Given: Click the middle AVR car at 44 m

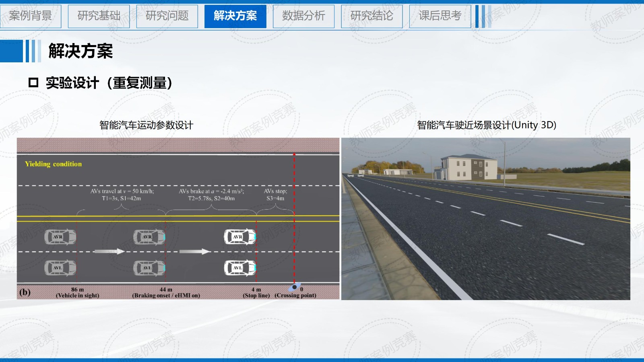Looking at the screenshot, I should pyautogui.click(x=149, y=237).
